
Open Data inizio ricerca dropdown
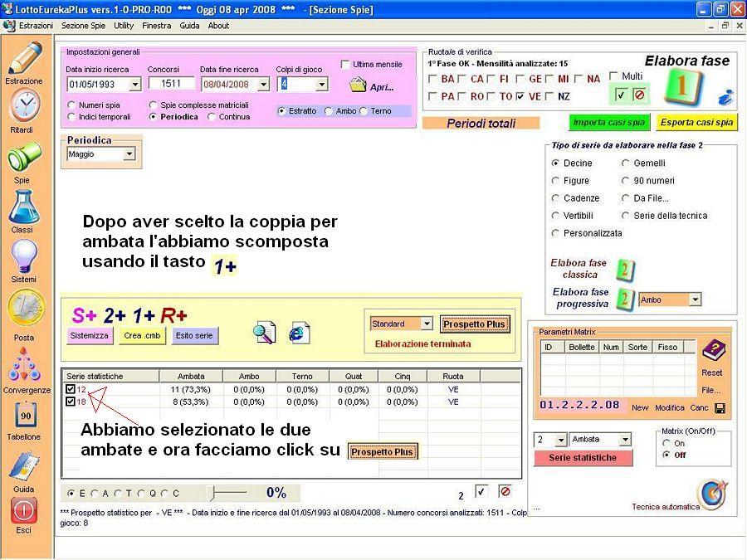[135, 85]
